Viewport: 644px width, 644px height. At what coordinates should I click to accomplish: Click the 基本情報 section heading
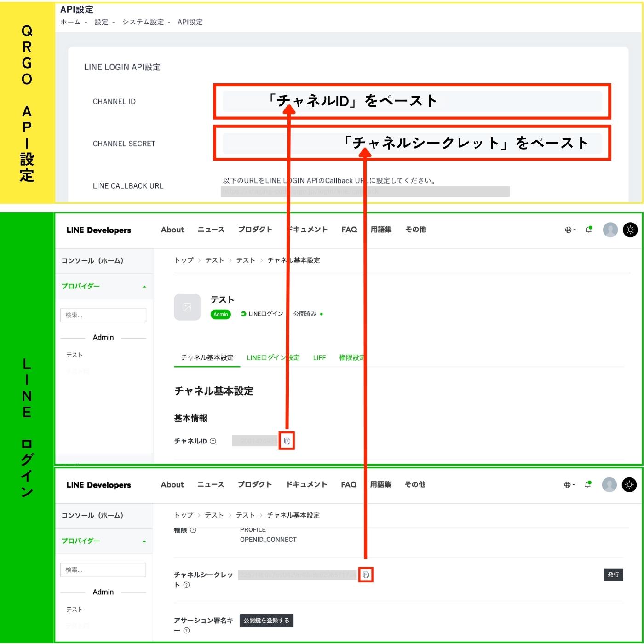(190, 419)
